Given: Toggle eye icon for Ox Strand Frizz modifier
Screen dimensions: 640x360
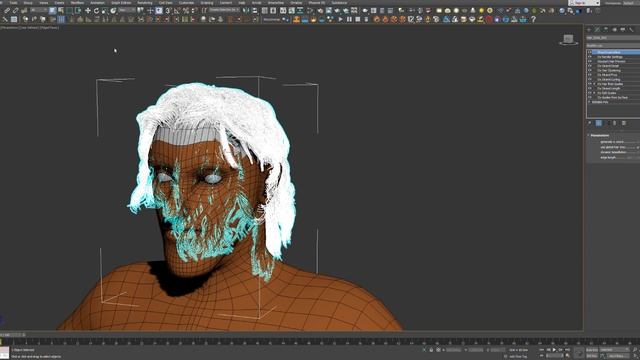Looking at the screenshot, I should pos(589,75).
